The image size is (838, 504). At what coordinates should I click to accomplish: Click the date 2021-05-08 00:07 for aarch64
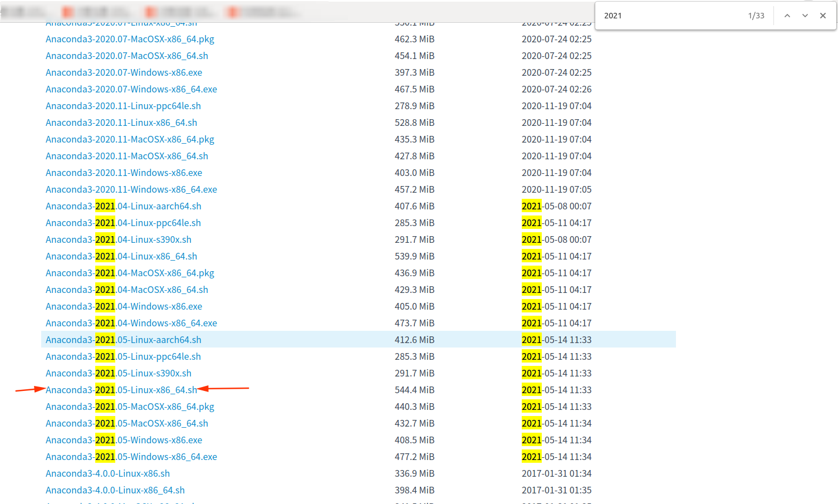tap(556, 206)
